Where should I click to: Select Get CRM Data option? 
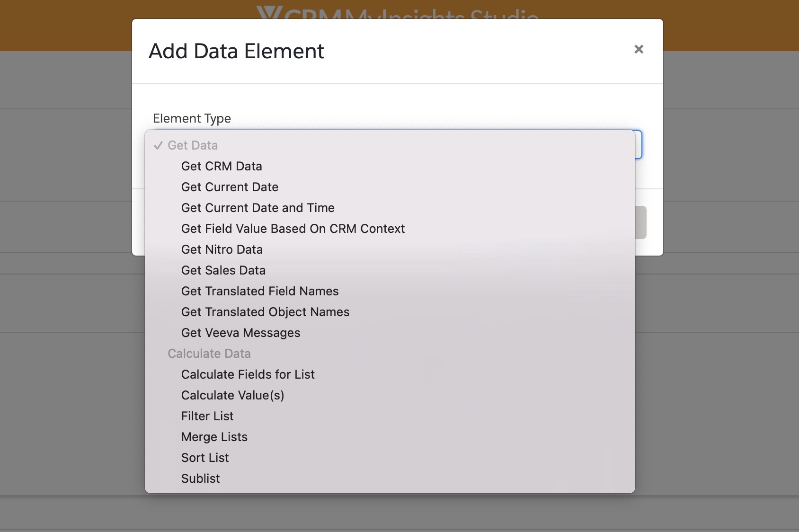click(x=222, y=166)
